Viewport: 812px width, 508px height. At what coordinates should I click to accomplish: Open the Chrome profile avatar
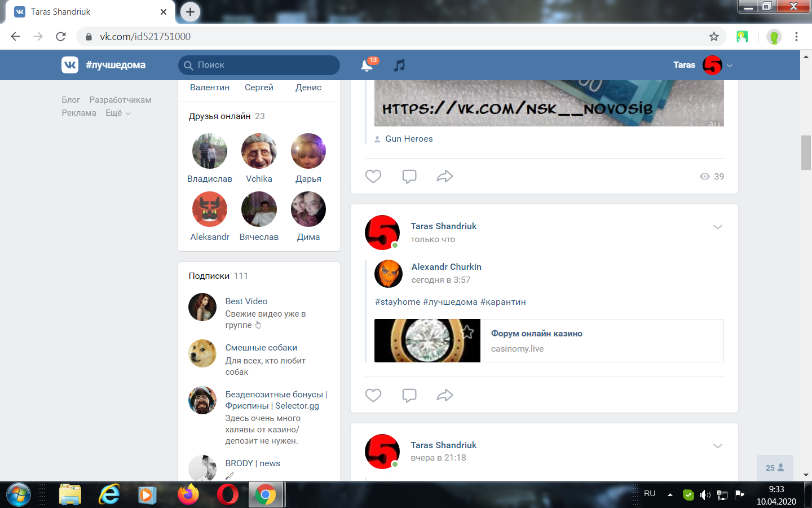tap(774, 37)
